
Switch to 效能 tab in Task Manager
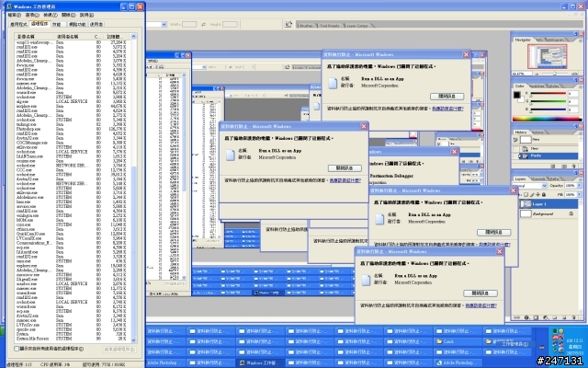point(57,24)
